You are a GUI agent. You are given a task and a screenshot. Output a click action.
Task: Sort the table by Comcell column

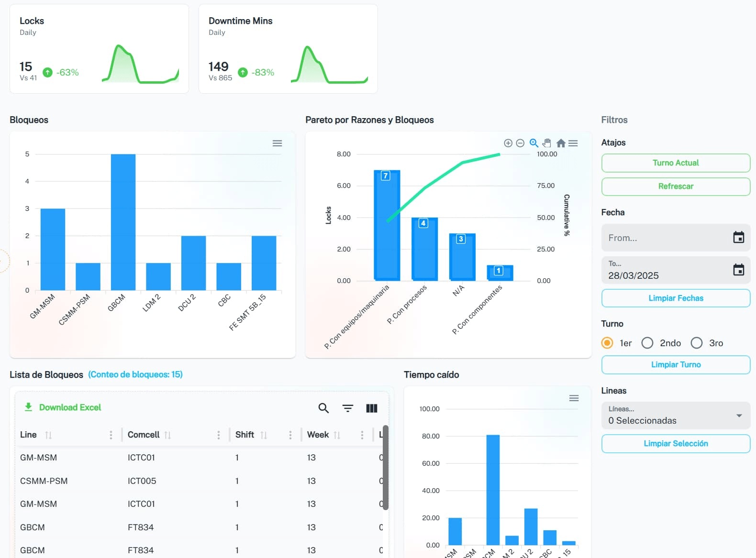[x=167, y=435]
